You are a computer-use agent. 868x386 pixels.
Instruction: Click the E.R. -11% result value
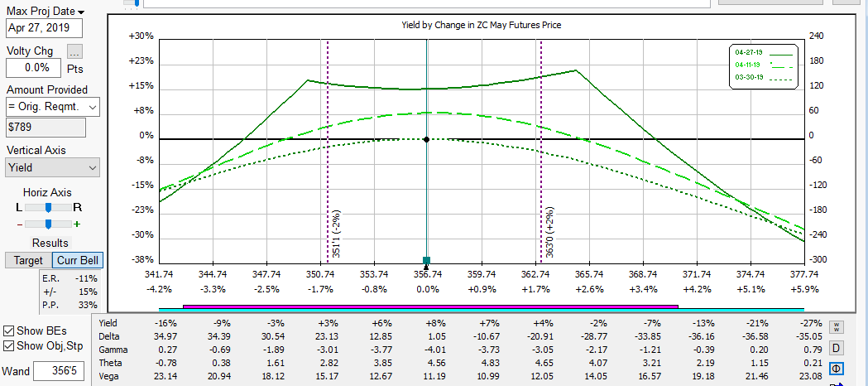click(88, 278)
